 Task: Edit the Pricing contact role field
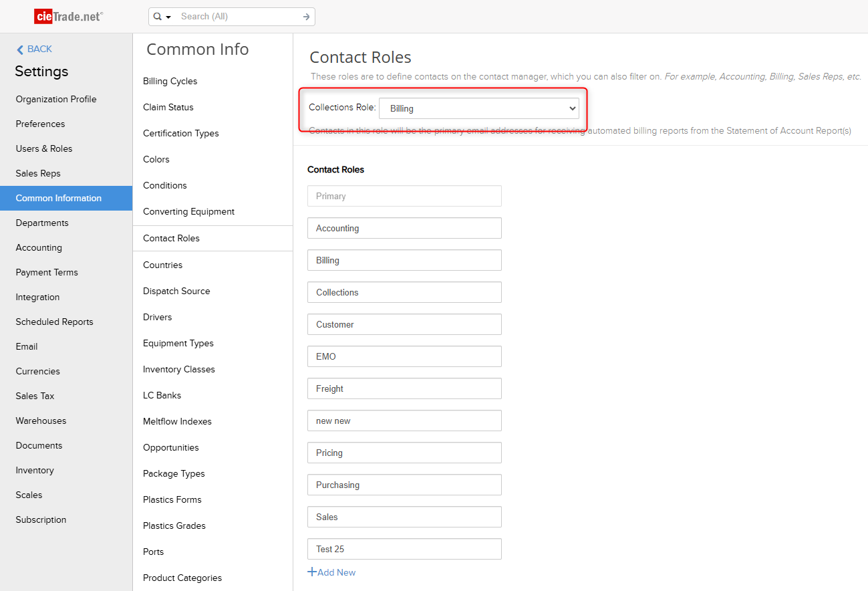(x=404, y=453)
